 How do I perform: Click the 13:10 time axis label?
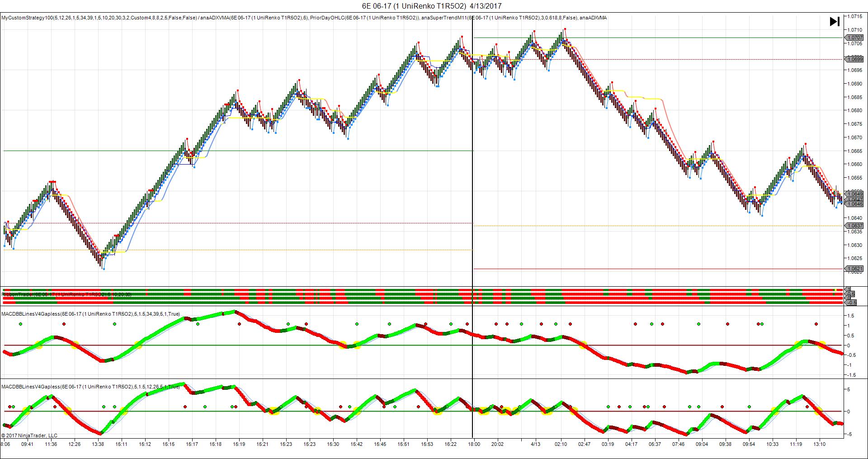[820, 444]
